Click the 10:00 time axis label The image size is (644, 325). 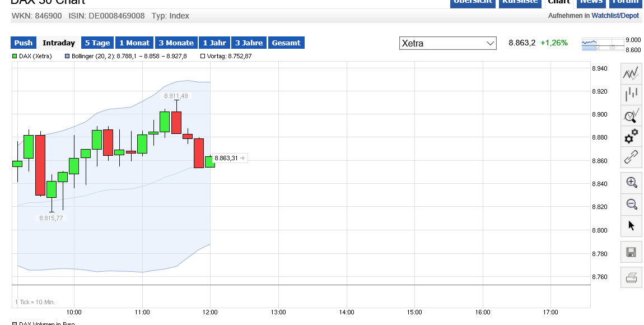coord(74,312)
